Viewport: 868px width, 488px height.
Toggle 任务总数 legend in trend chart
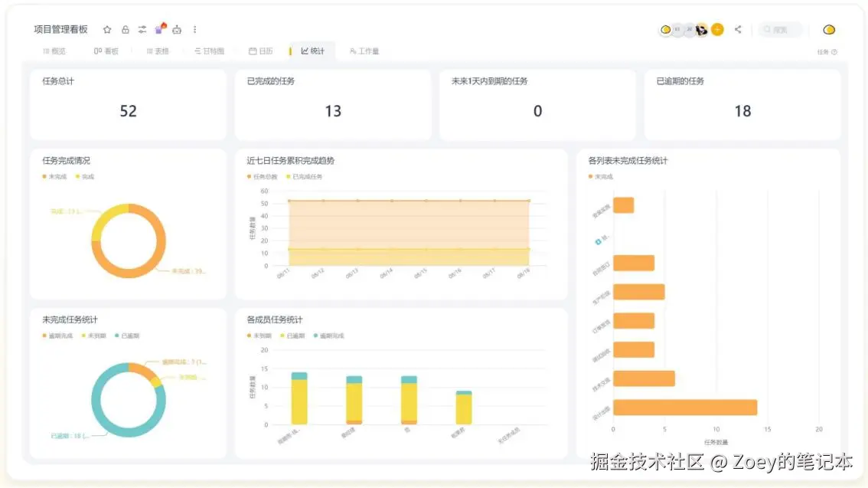coord(263,177)
